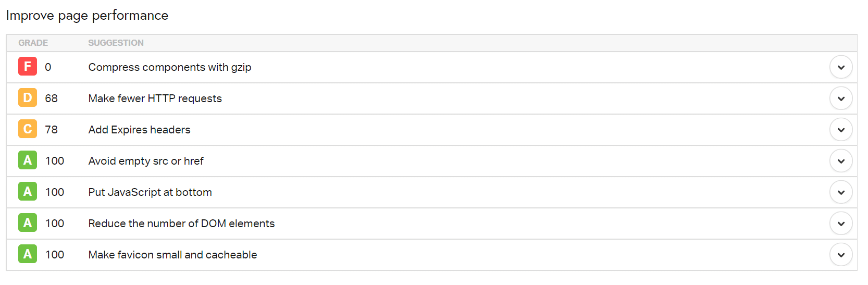The width and height of the screenshot is (868, 285).
Task: Click the score 68 next to D grade
Action: click(x=51, y=98)
